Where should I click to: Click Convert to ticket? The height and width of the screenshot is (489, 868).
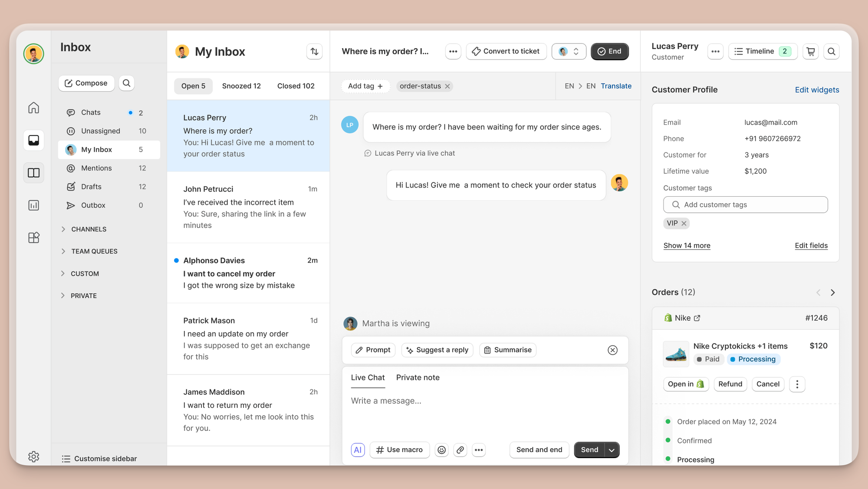506,51
